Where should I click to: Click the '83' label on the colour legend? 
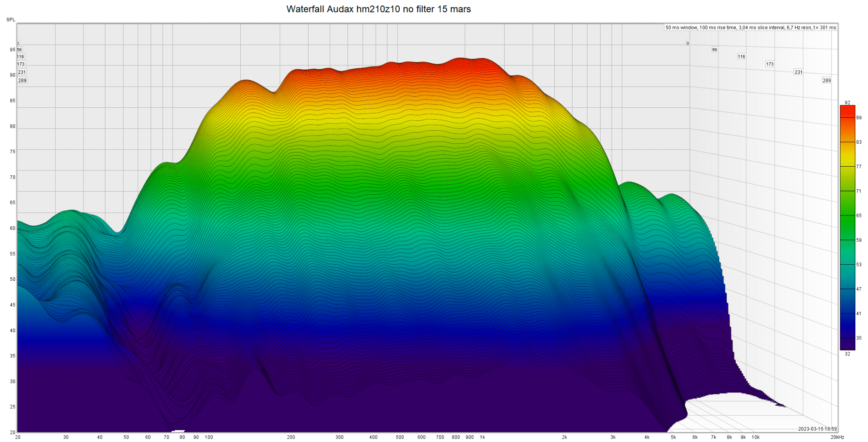click(x=859, y=142)
